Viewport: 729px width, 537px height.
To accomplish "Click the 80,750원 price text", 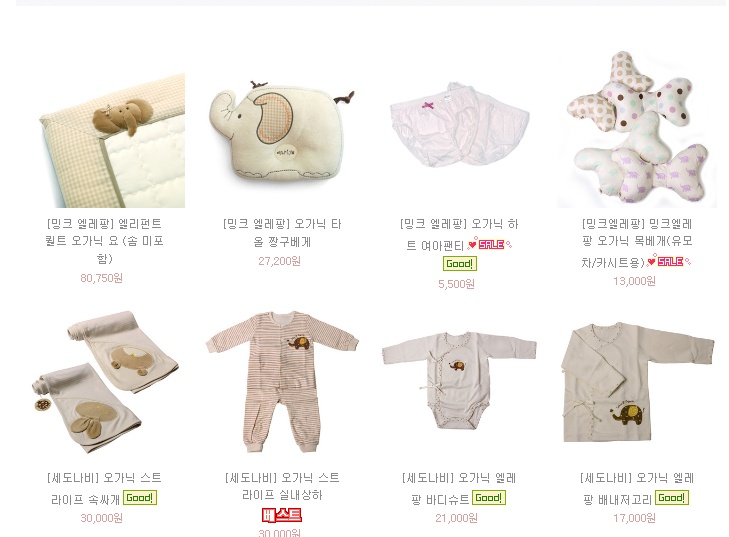I will [101, 278].
